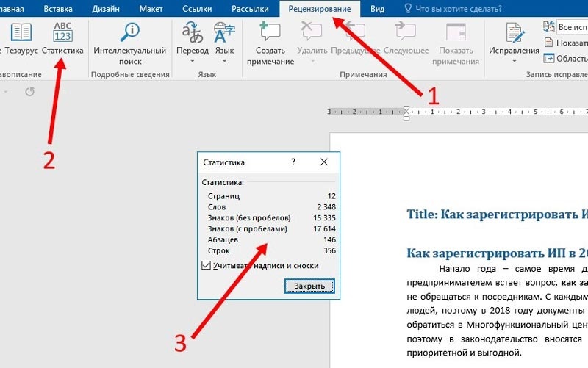This screenshot has height=368, width=588.
Task: Close the Статистика dialog with the X
Action: (x=324, y=162)
